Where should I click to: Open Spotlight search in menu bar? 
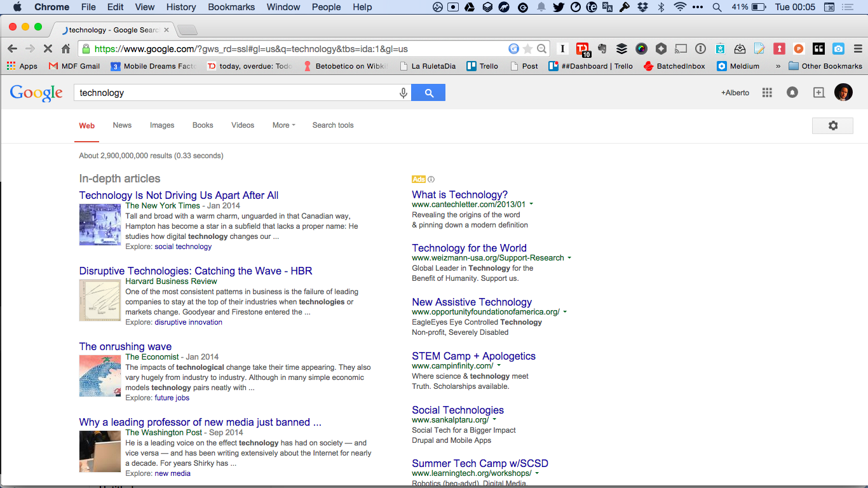[x=717, y=7]
